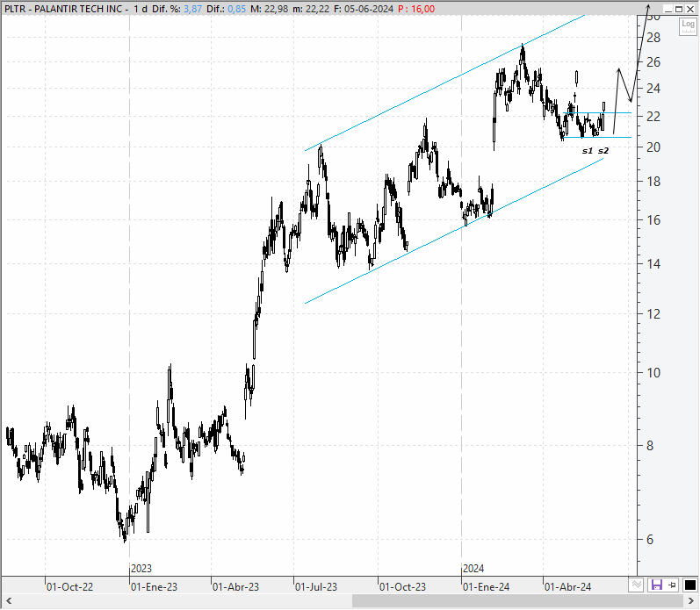The height and width of the screenshot is (610, 700).
Task: Click the 01-Abr-24 date axis label
Action: click(x=568, y=587)
